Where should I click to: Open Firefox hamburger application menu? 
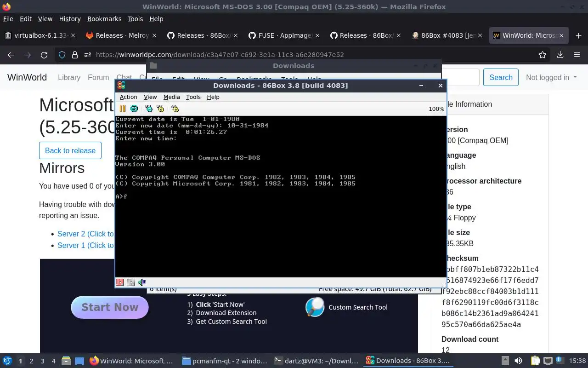pos(577,55)
